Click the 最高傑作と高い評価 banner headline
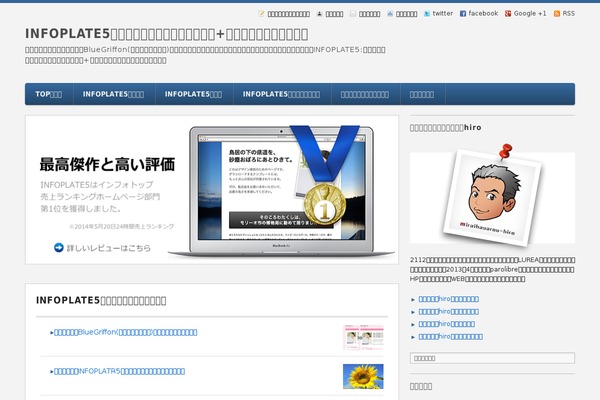The image size is (600, 400). [107, 165]
